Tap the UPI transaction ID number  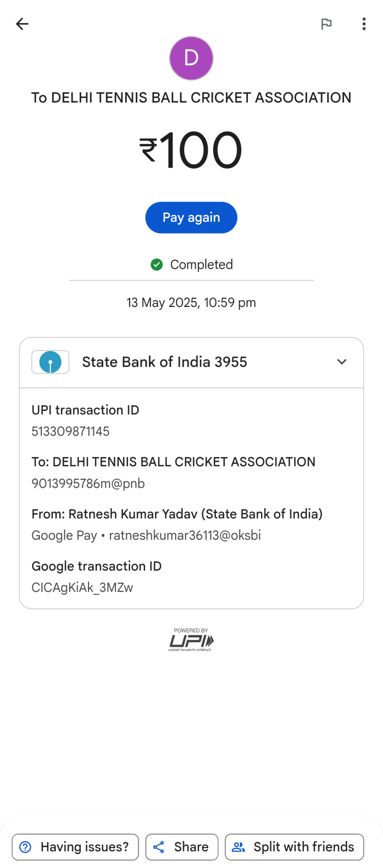[71, 431]
